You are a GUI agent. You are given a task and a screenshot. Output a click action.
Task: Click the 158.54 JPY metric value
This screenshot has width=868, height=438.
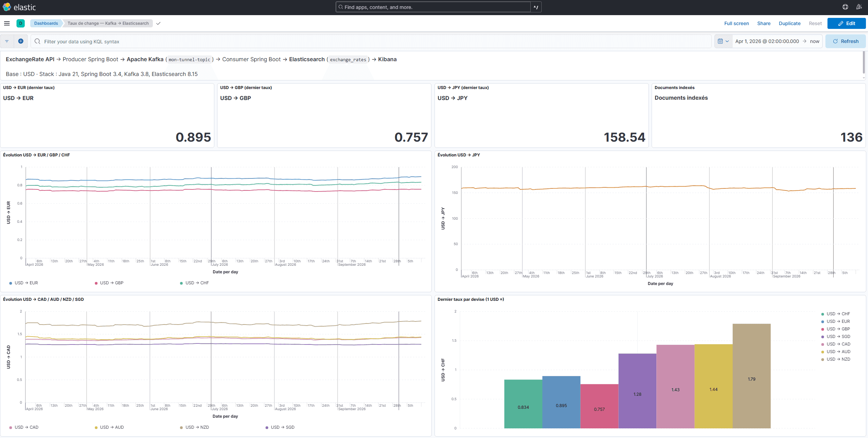tap(624, 137)
